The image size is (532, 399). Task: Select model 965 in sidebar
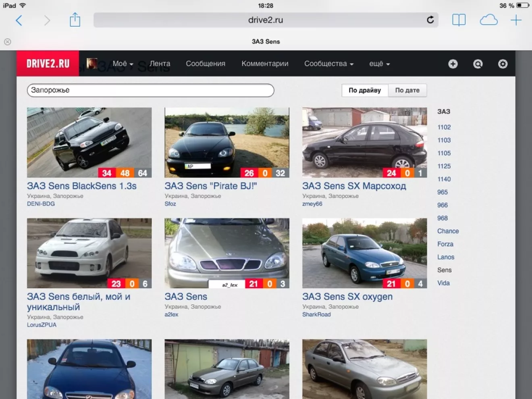pos(442,192)
